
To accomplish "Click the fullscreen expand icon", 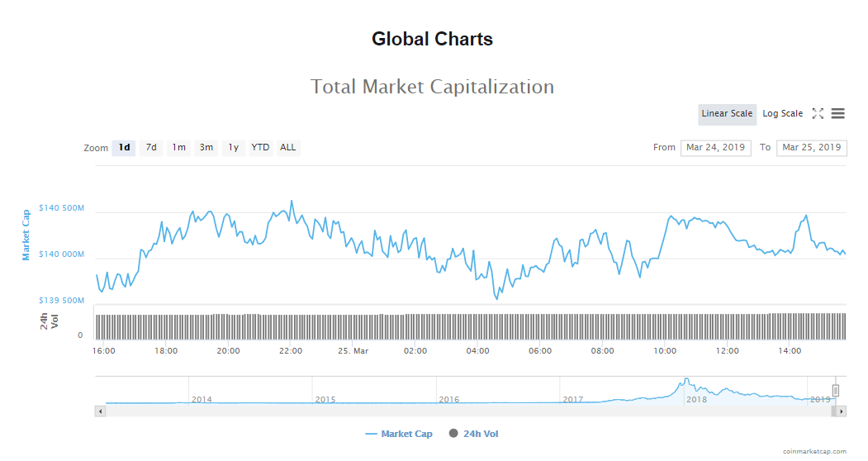I will (818, 114).
